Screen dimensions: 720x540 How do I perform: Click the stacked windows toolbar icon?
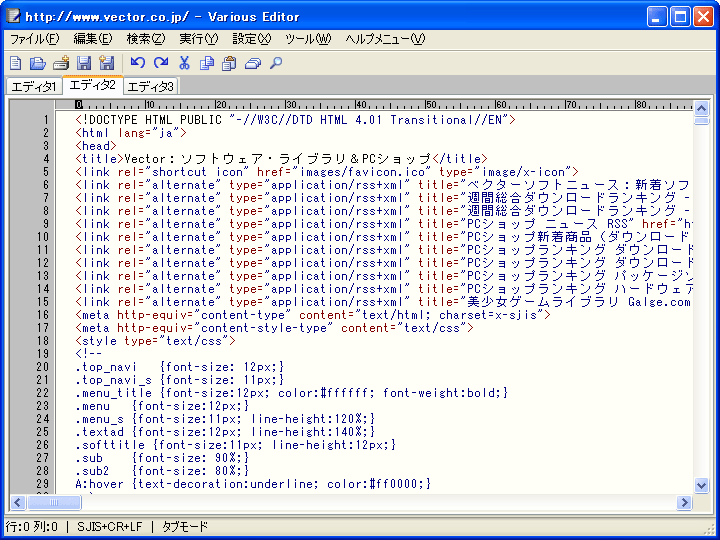tap(253, 63)
